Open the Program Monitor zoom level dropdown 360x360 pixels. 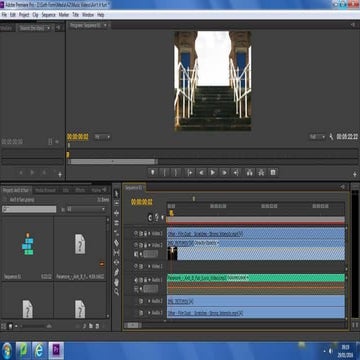(102, 137)
